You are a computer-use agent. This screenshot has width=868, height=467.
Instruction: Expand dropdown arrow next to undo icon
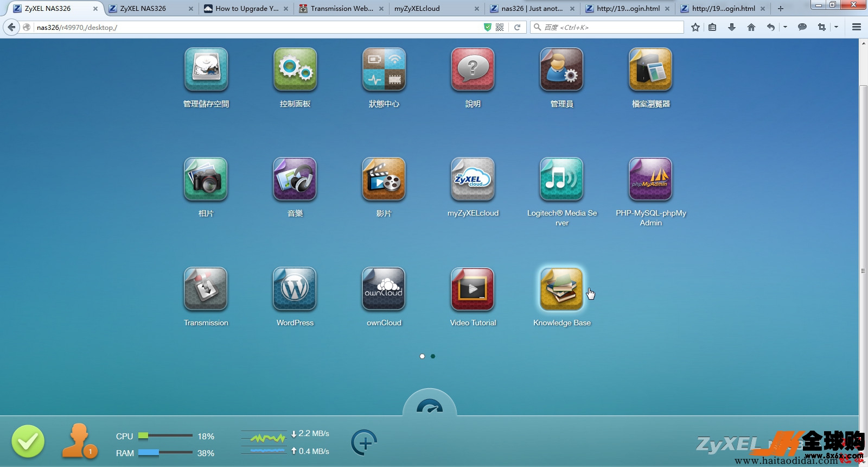click(785, 27)
